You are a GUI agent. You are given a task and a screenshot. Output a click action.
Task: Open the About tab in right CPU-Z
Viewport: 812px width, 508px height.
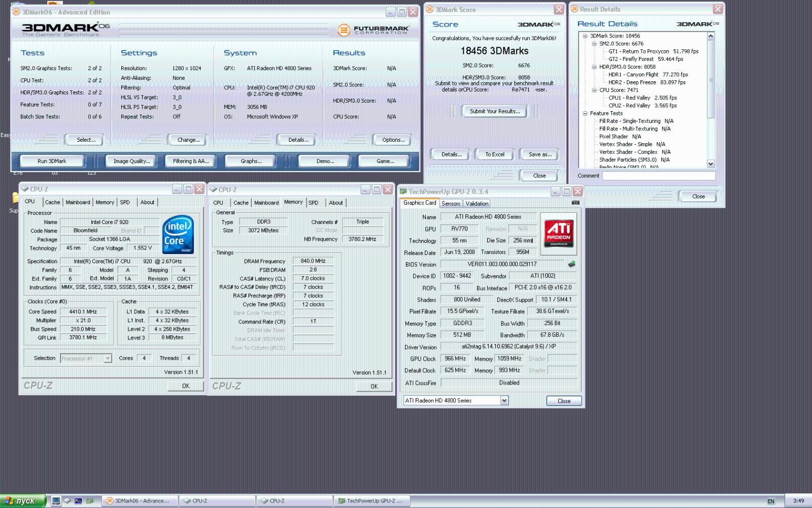coord(335,203)
